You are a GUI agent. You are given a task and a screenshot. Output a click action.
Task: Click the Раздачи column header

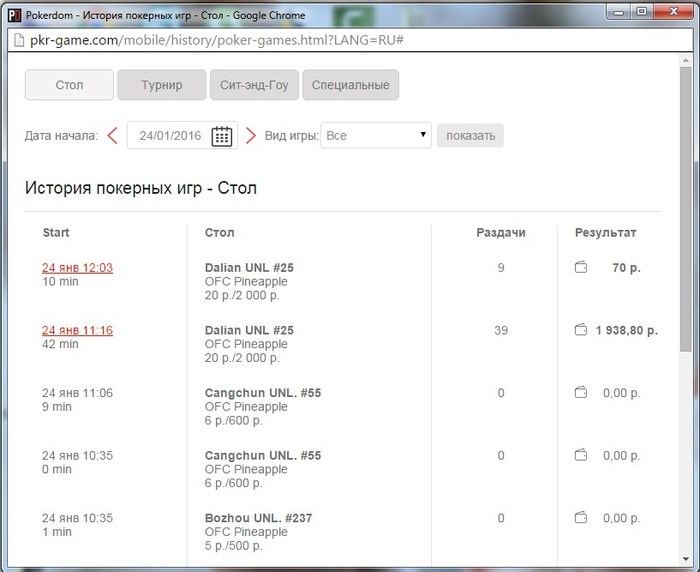point(500,232)
